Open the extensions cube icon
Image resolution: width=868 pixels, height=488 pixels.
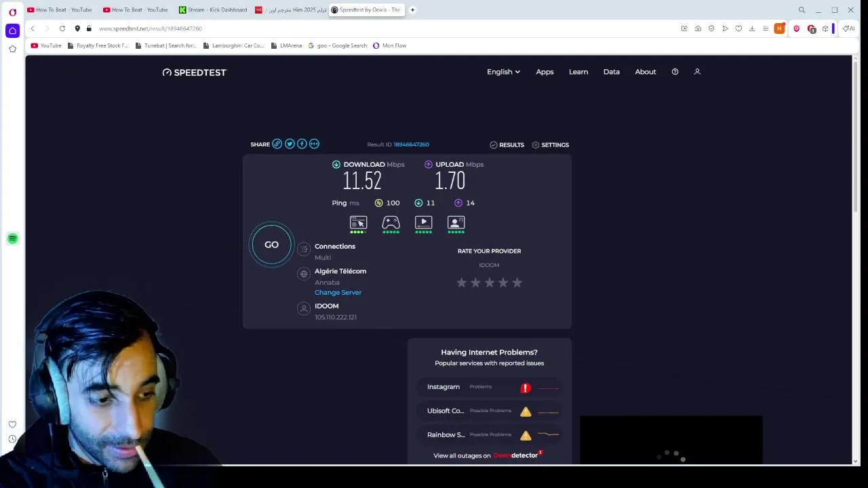[825, 28]
